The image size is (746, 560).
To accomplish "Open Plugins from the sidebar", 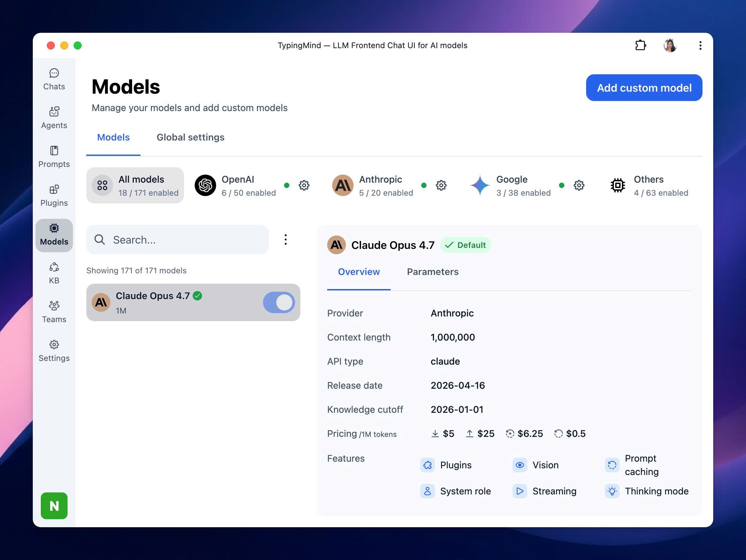I will 54,196.
